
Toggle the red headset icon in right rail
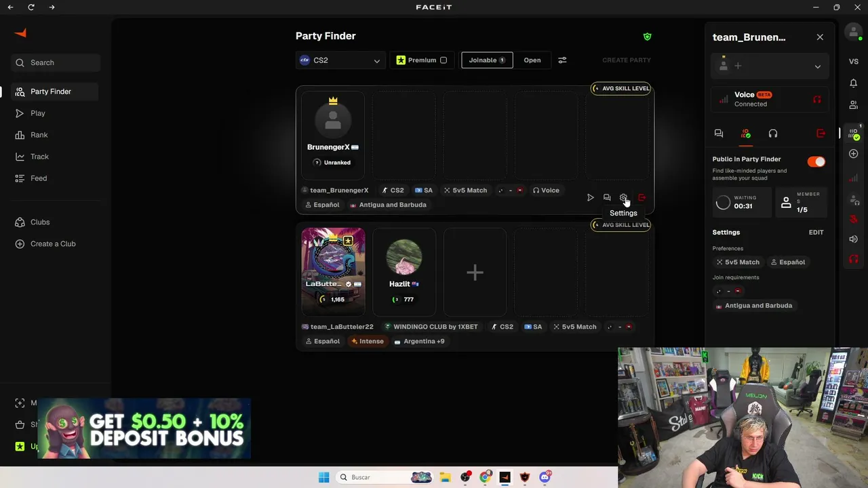(x=854, y=260)
